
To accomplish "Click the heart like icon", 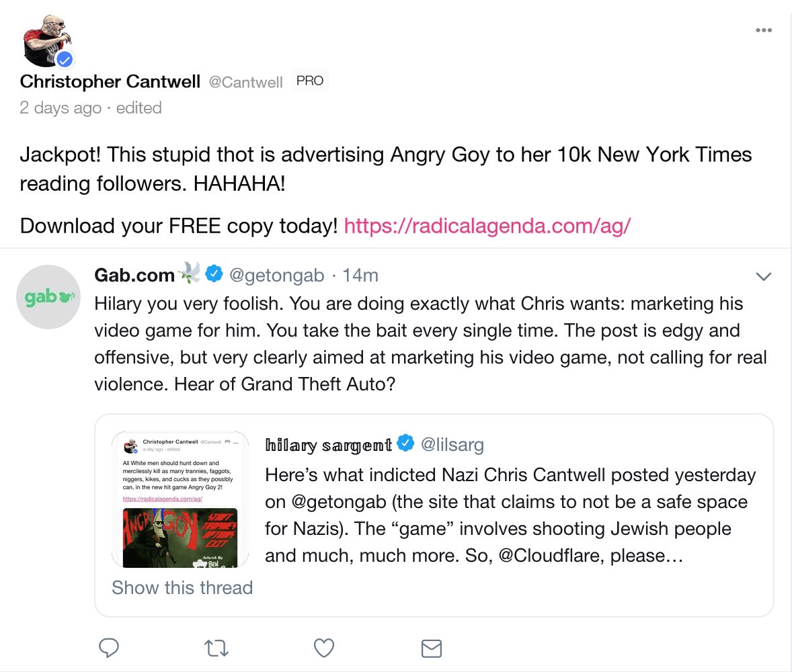I will (x=323, y=648).
